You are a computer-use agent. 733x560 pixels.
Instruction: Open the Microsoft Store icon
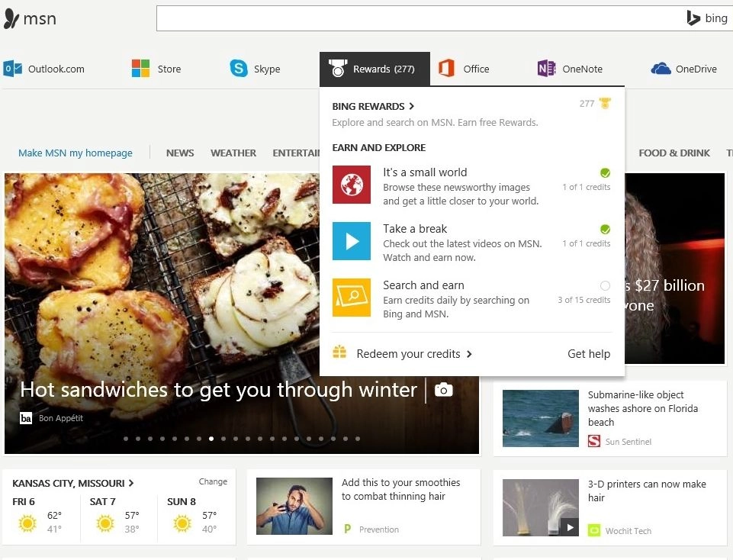tap(140, 69)
